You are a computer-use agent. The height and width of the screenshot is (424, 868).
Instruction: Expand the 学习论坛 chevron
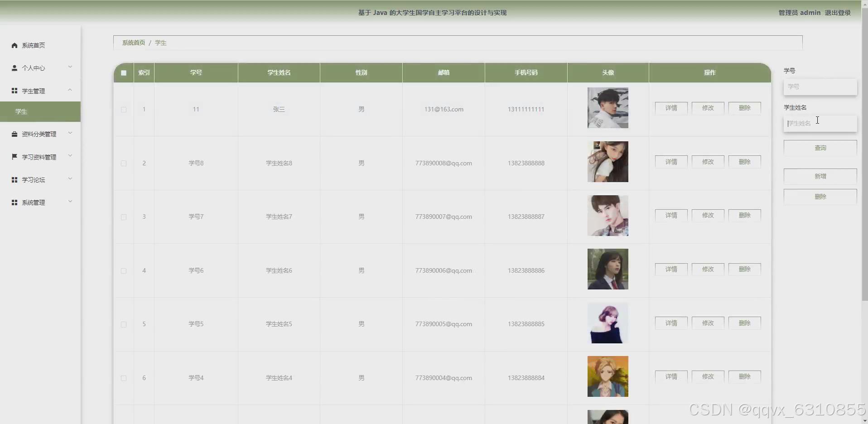[x=70, y=179]
